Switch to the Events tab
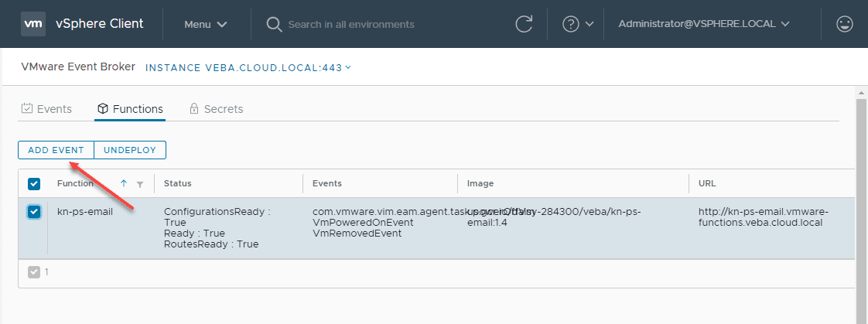 click(x=46, y=109)
